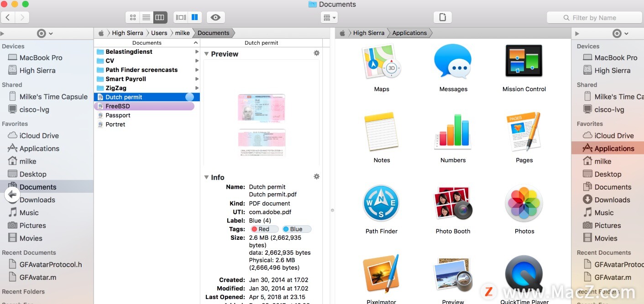Open Music folder in the left sidebar
The height and width of the screenshot is (304, 644).
point(24,213)
